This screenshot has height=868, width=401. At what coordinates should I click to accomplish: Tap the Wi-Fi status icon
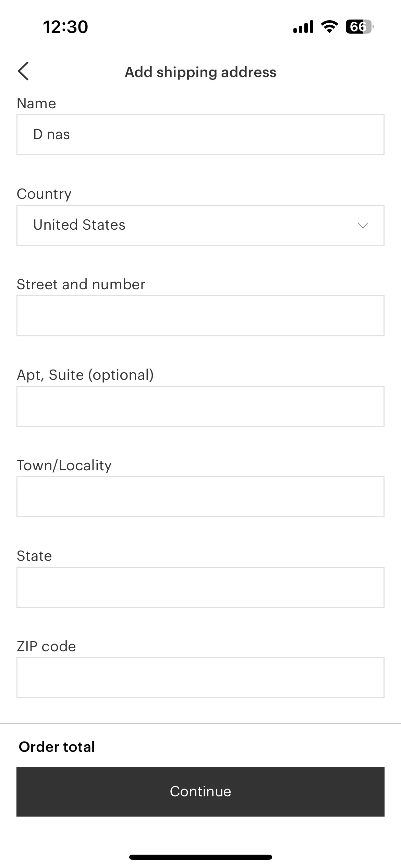coord(329,27)
